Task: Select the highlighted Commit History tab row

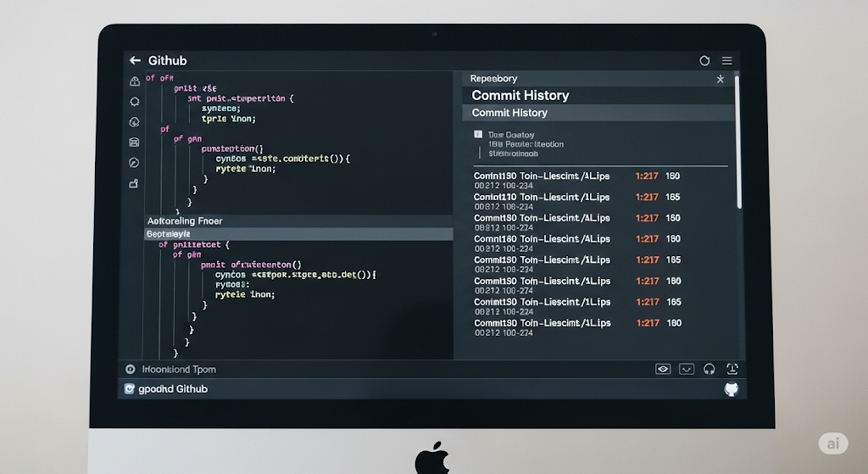Action: tap(598, 113)
